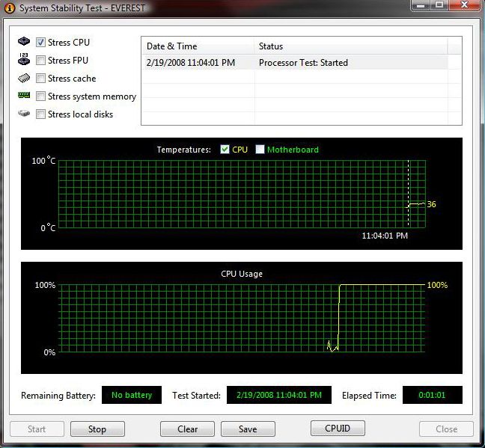Click the EVEREST title bar info icon

coord(8,6)
